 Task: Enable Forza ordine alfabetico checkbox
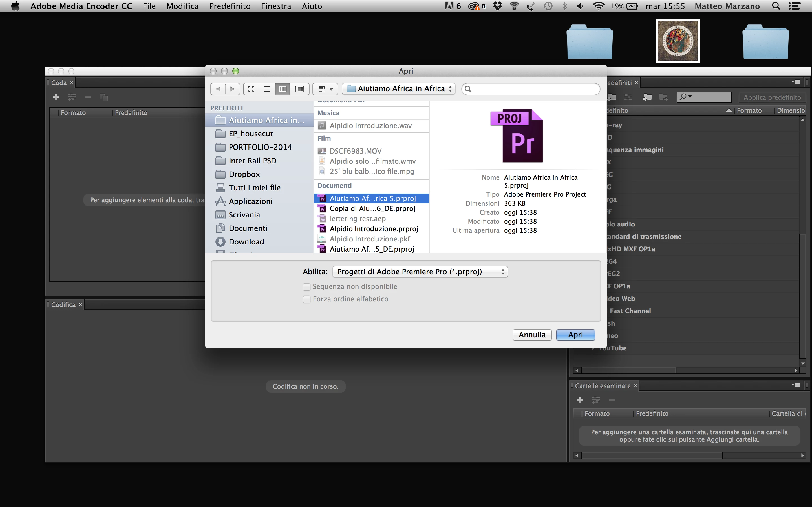tap(306, 299)
